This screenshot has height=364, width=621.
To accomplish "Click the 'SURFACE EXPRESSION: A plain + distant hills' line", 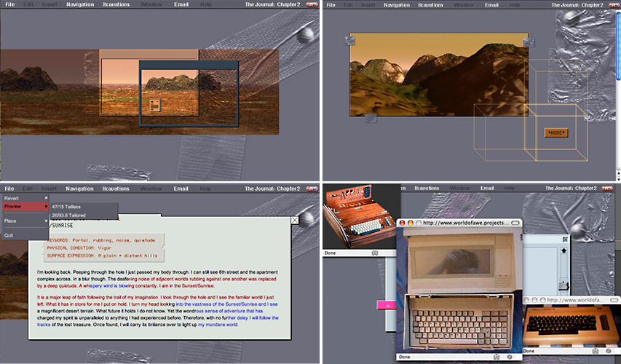I will (102, 256).
